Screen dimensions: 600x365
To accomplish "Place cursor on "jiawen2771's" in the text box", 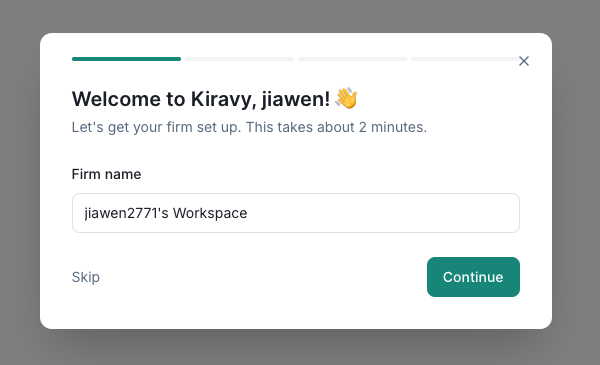I will click(126, 213).
